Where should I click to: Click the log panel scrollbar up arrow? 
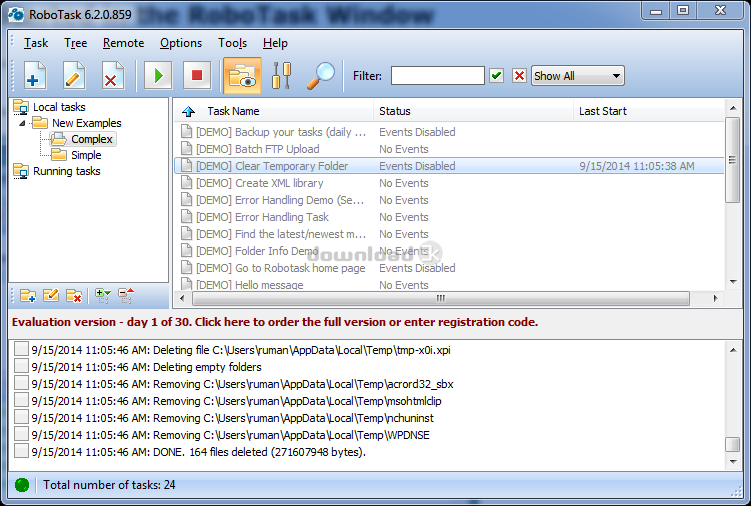click(733, 350)
